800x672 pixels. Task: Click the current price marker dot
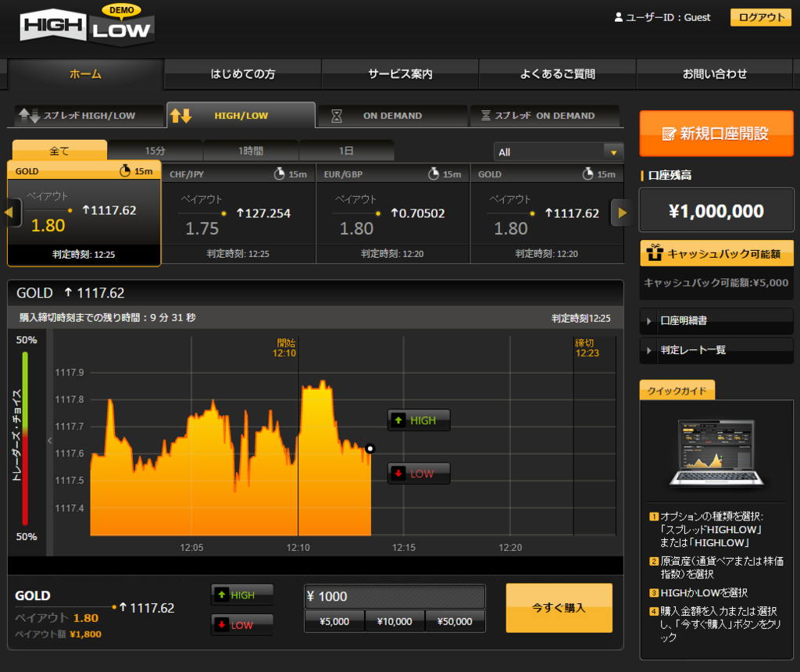(x=370, y=449)
